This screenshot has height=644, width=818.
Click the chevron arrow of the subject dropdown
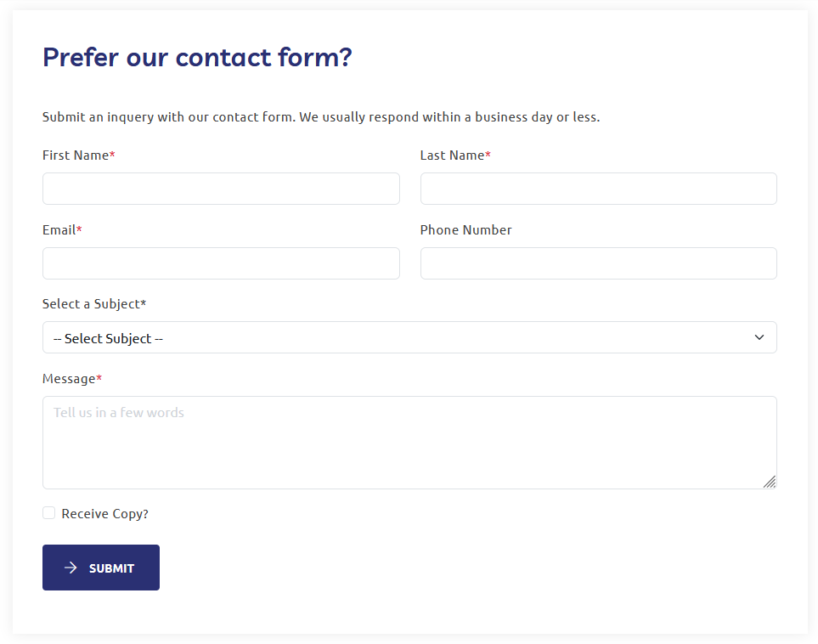point(759,337)
